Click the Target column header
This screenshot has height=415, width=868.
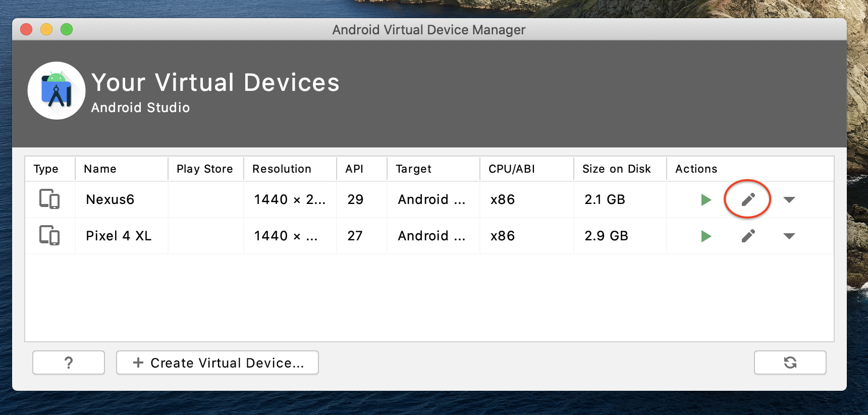(x=413, y=169)
